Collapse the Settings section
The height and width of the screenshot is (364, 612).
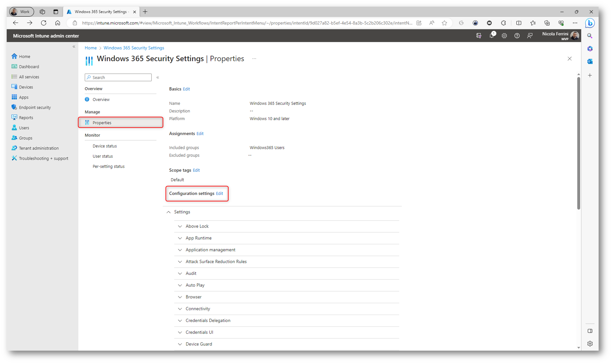(169, 212)
